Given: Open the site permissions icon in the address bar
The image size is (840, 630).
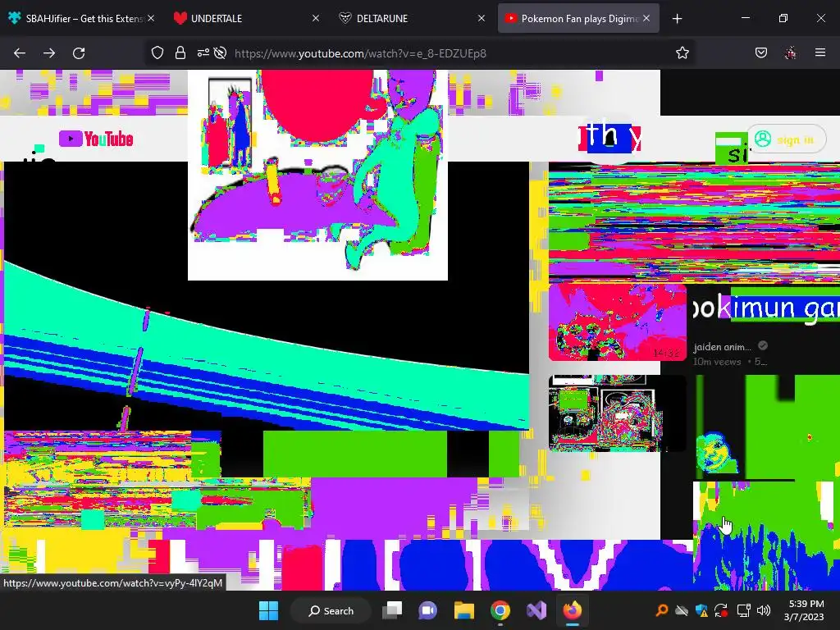Looking at the screenshot, I should pos(203,53).
